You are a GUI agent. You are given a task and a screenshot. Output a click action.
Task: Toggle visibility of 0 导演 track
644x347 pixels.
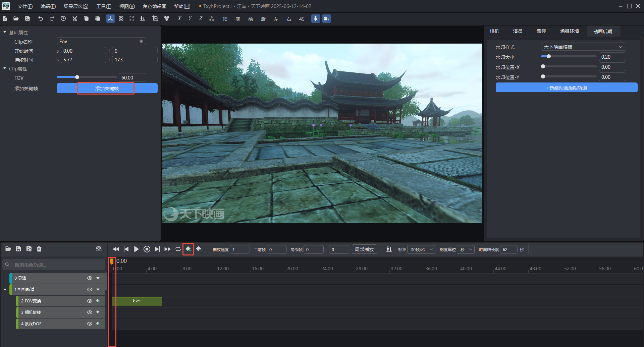pyautogui.click(x=90, y=278)
